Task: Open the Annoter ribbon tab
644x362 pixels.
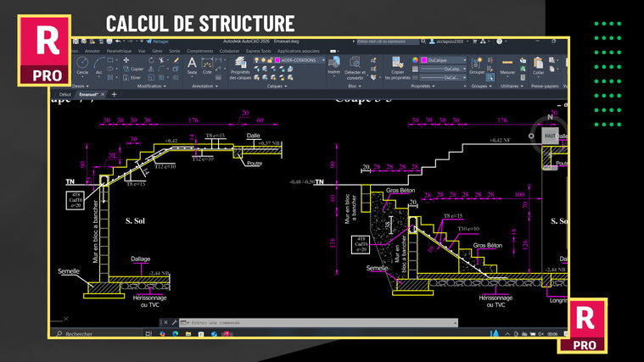Action: click(x=92, y=50)
